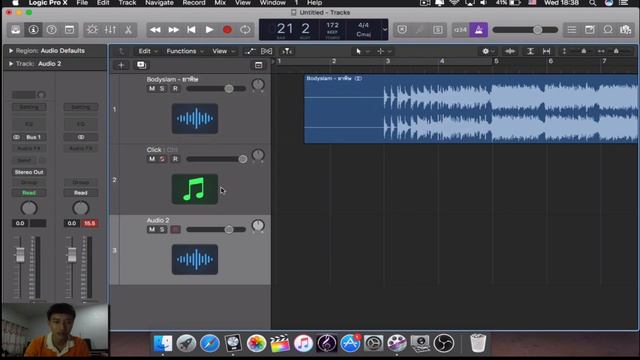Click the Bodysiam track waveform icon
The width and height of the screenshot is (640, 360).
coord(195,118)
